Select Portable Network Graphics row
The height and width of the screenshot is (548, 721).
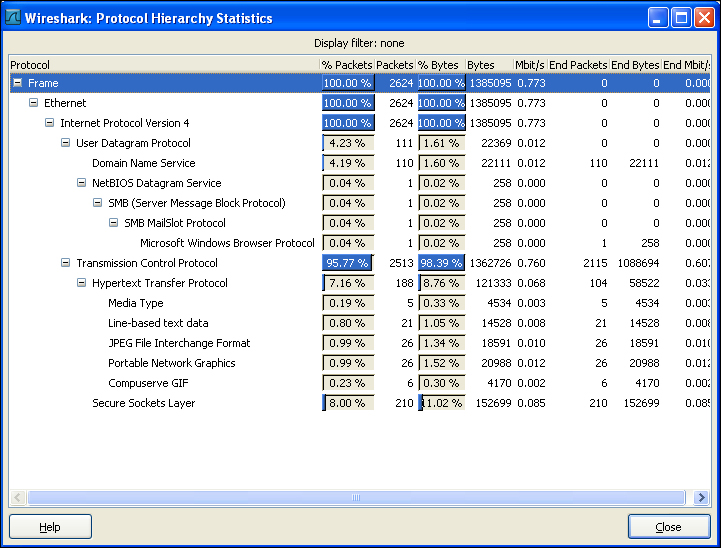(x=360, y=363)
